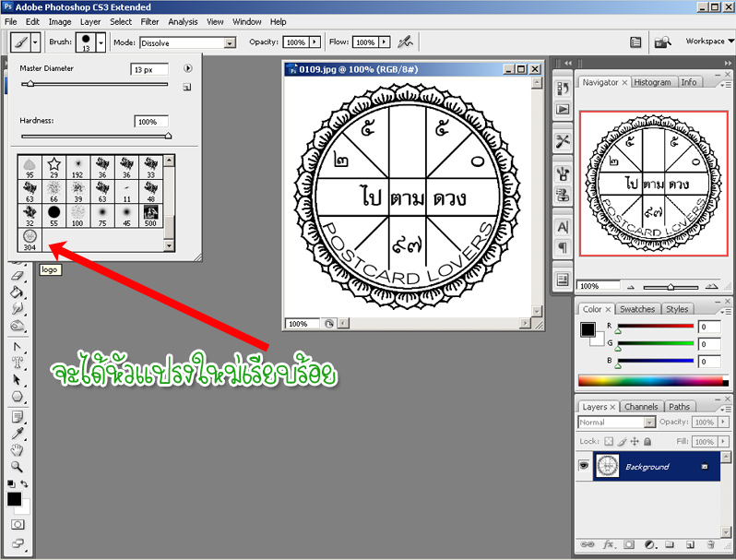
Task: Reset default foreground and background colors
Action: [11, 483]
